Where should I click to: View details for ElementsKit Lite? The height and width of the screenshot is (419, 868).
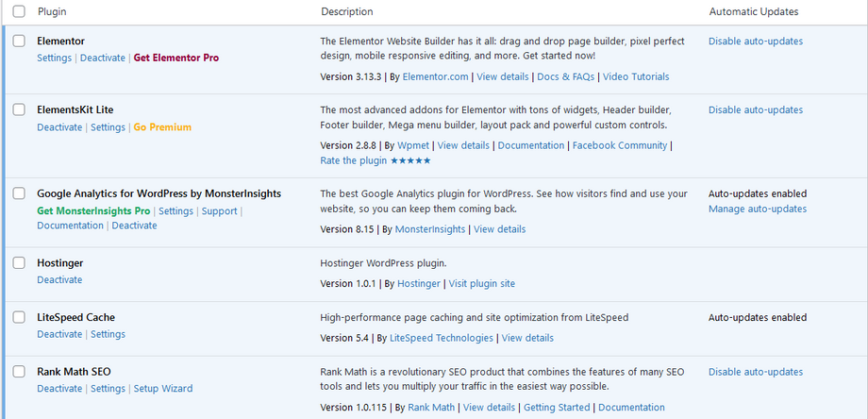coord(464,145)
